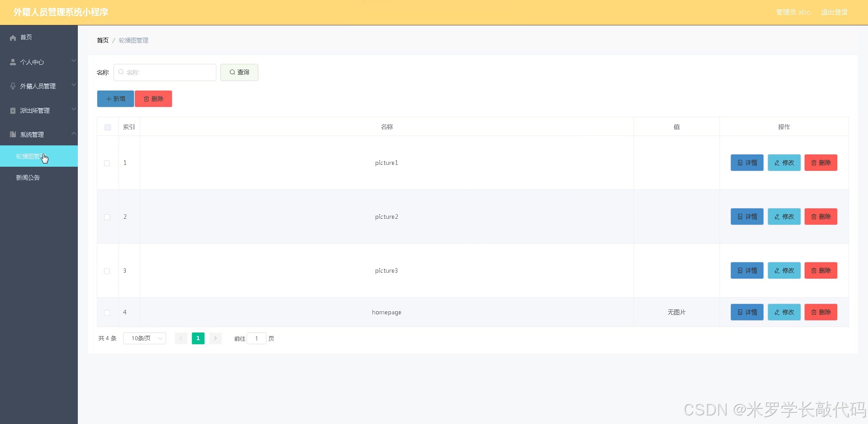Click the red 删除 button above the table
The image size is (868, 424).
(153, 99)
